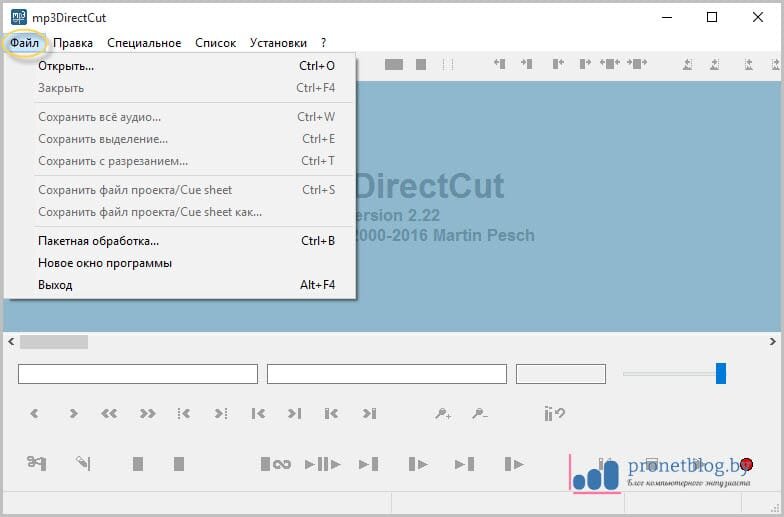Click the dashed vertical lines toolbar icon
This screenshot has height=517, width=784.
pyautogui.click(x=448, y=64)
